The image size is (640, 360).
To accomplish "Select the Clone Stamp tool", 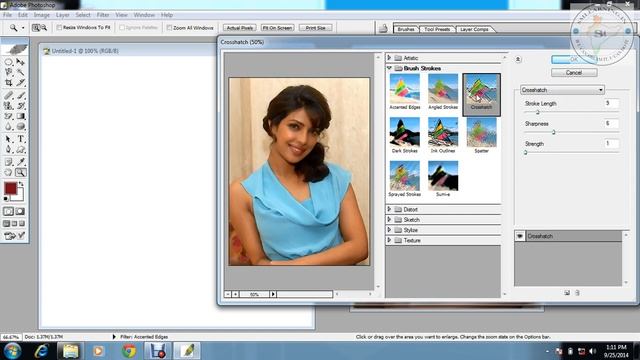I will coord(9,106).
